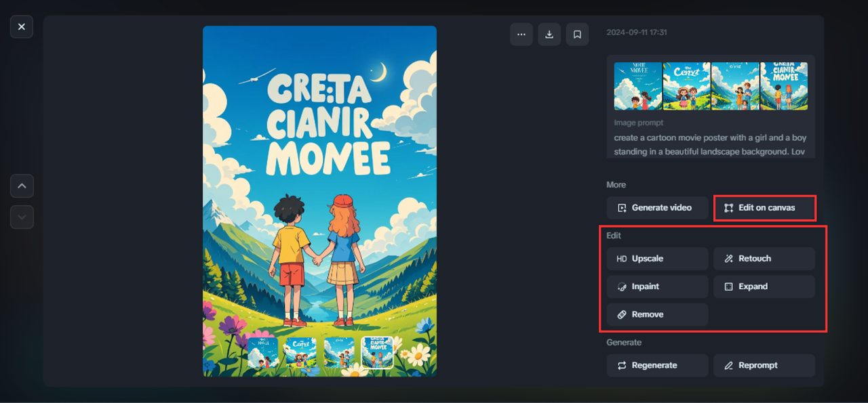Bookmark the image with the bookmark icon

pos(577,35)
